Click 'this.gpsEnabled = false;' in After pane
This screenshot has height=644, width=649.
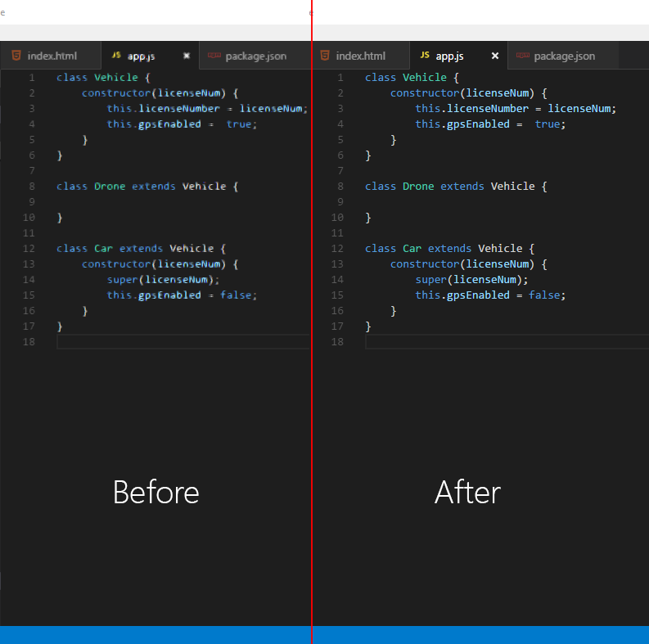point(490,295)
